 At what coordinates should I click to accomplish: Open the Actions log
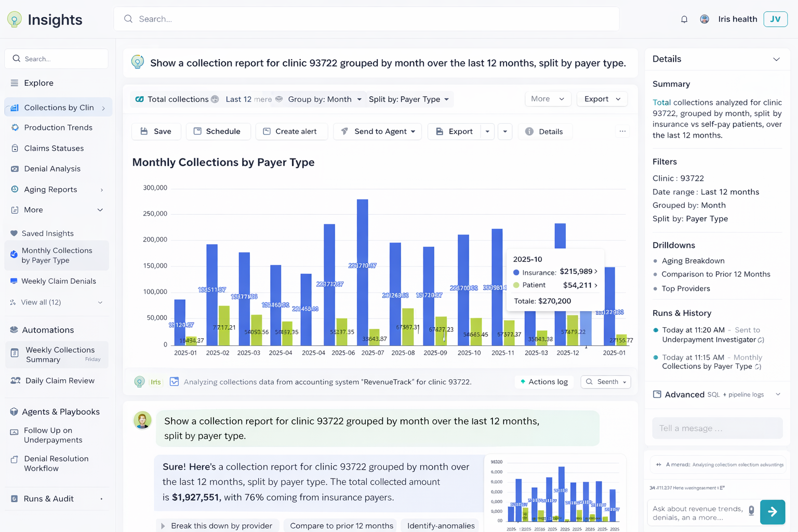click(544, 381)
